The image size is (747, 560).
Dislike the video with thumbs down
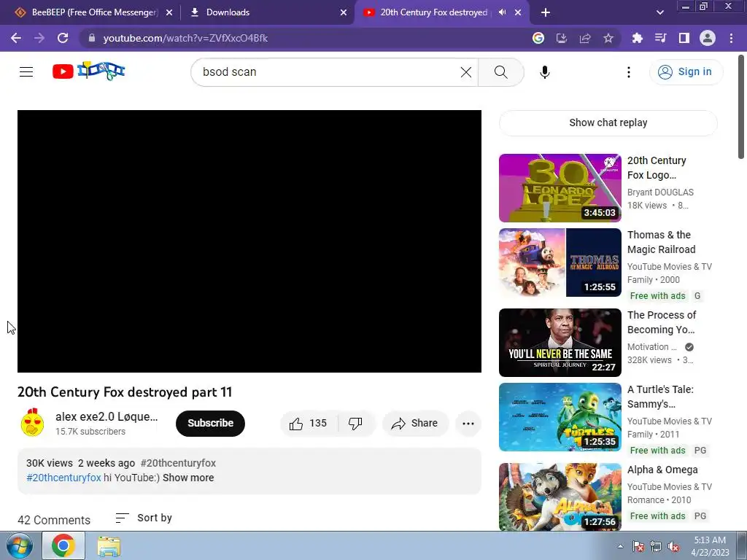coord(355,424)
